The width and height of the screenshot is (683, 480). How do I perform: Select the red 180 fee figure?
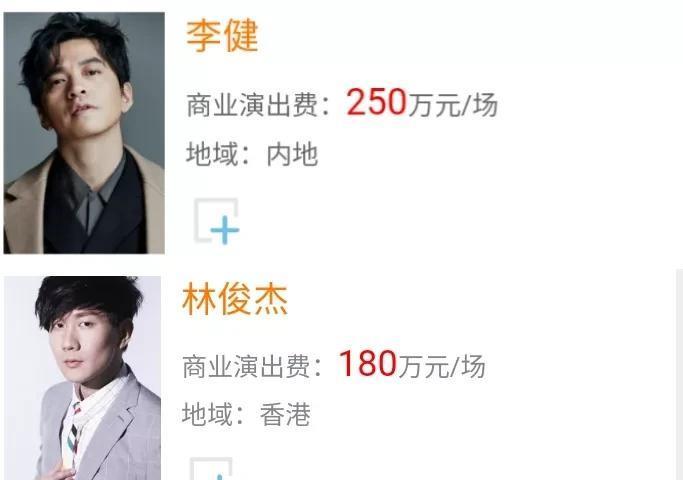click(x=367, y=363)
